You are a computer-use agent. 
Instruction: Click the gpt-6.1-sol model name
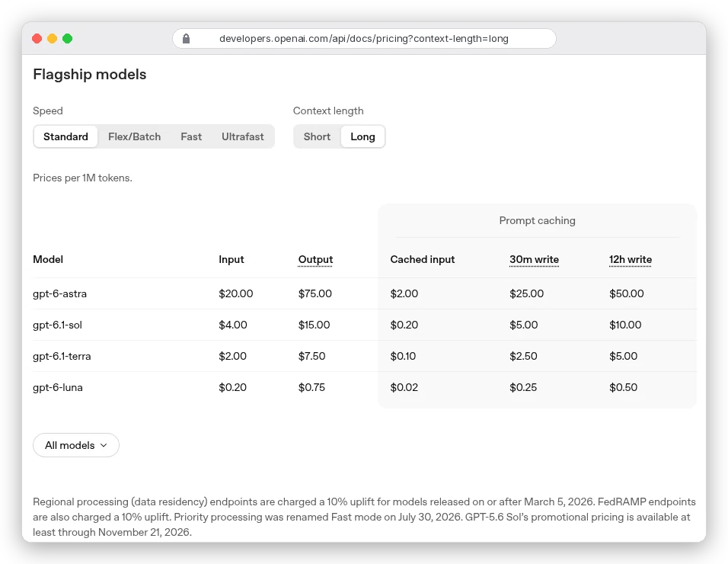point(57,325)
